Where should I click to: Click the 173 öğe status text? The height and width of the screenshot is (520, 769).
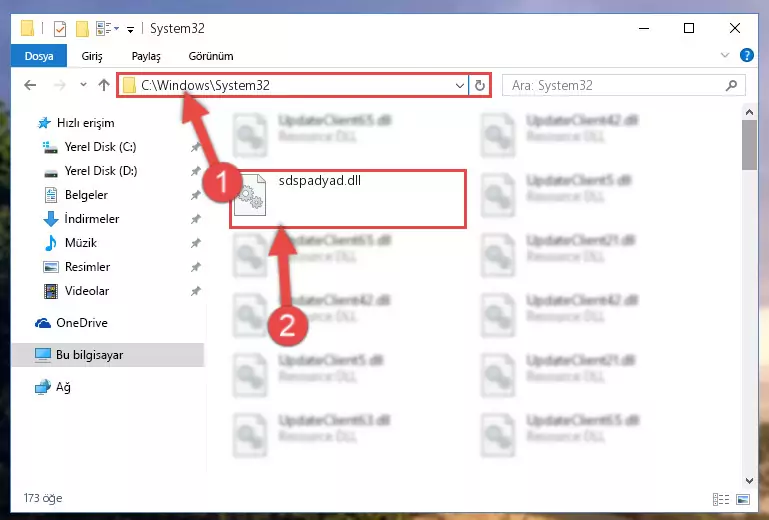pos(43,498)
